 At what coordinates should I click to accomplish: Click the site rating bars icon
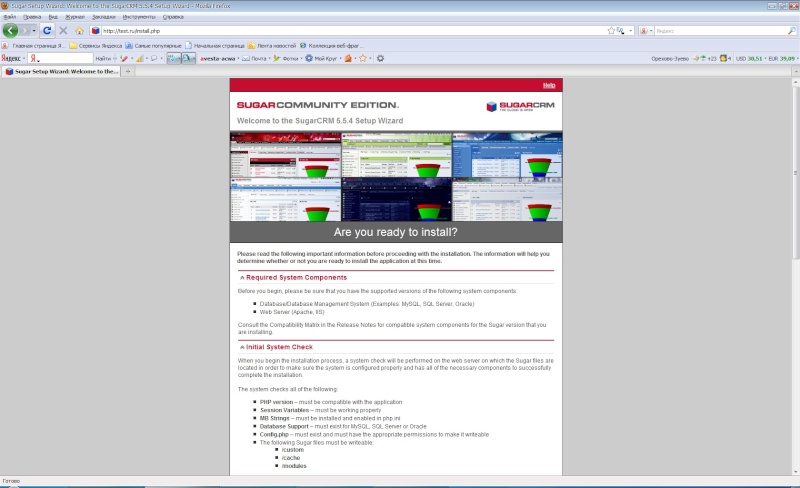pos(139,58)
